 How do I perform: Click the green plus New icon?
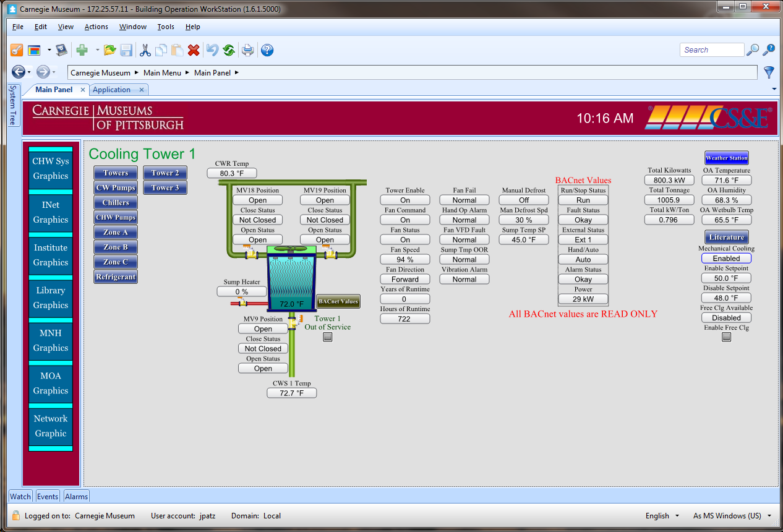[82, 50]
